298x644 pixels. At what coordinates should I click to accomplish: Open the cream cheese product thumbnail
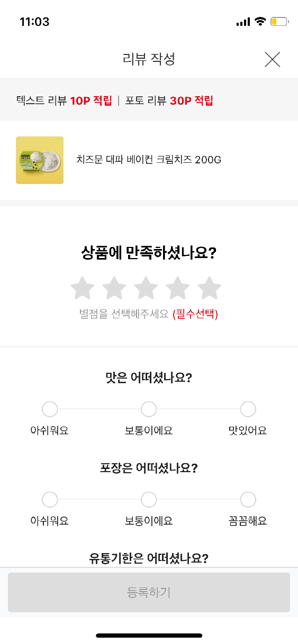40,160
